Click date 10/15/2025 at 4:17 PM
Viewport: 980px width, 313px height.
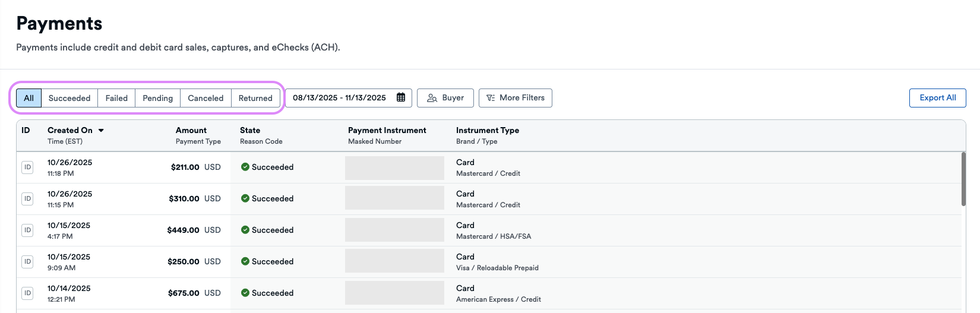[x=69, y=230]
